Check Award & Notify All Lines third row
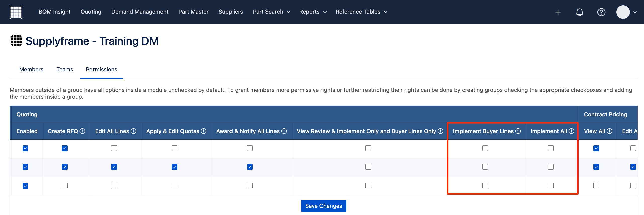 click(250, 186)
